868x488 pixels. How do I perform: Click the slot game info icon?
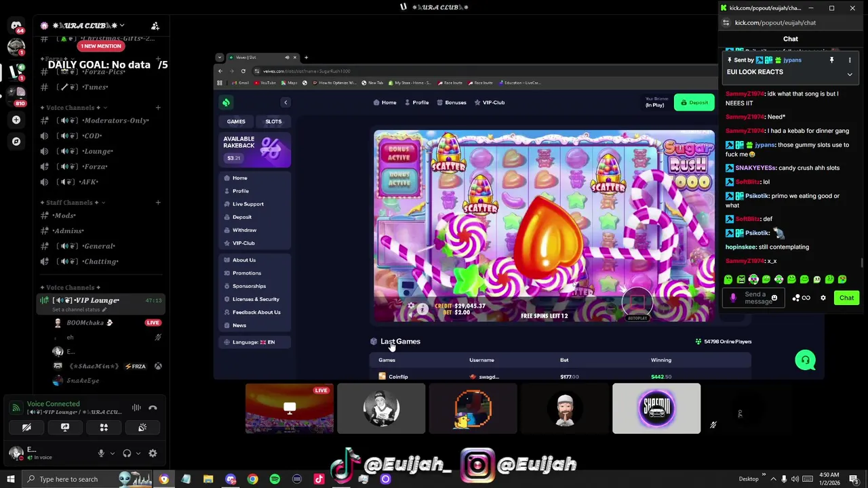pos(422,309)
